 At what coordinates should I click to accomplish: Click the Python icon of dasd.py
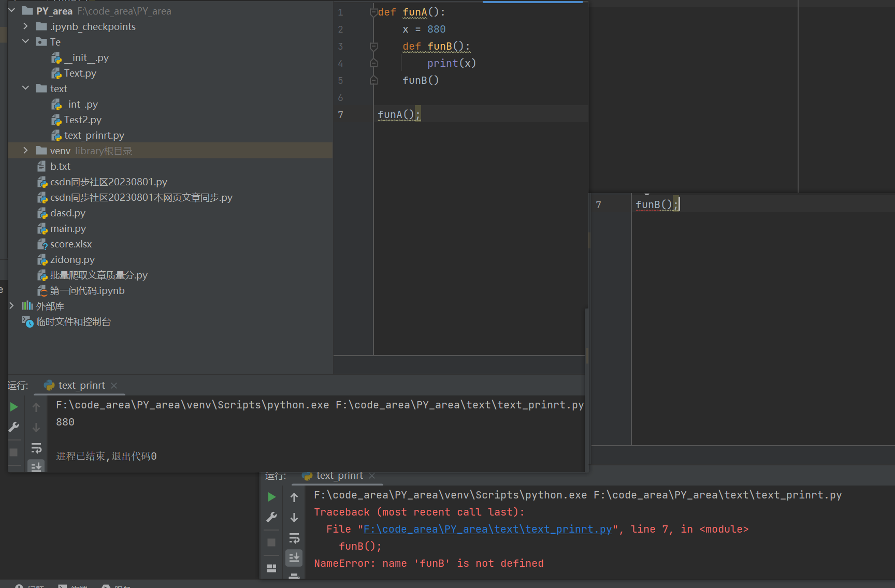point(42,213)
